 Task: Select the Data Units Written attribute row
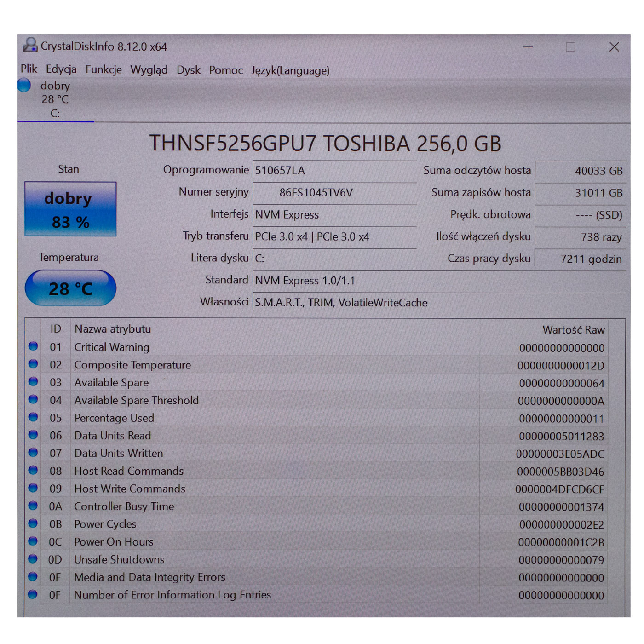pos(276,454)
